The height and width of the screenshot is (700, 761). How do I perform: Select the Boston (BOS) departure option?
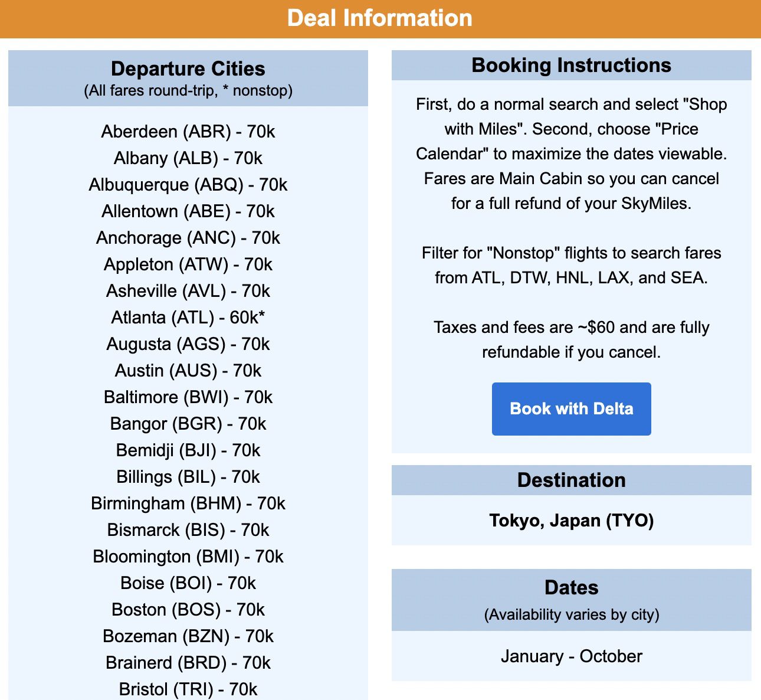[188, 610]
